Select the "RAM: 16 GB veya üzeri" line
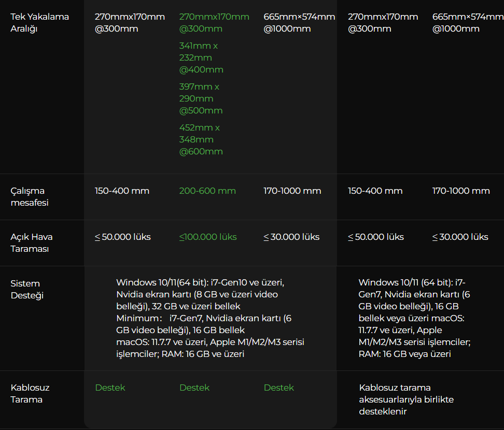Viewport: 504px width, 430px height. click(404, 354)
